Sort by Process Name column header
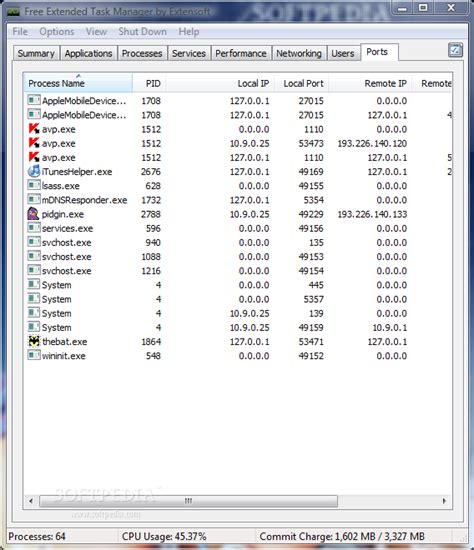The width and height of the screenshot is (474, 550). [78, 83]
